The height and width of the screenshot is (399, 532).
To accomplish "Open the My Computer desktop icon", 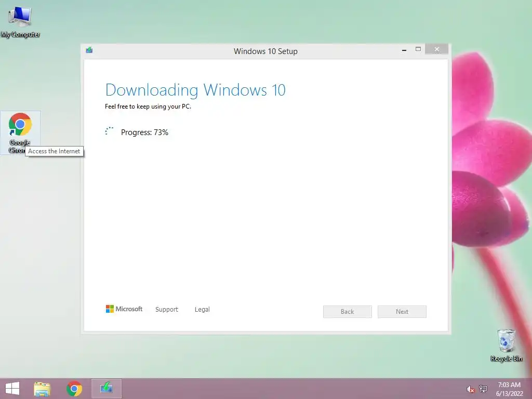I will [x=20, y=22].
